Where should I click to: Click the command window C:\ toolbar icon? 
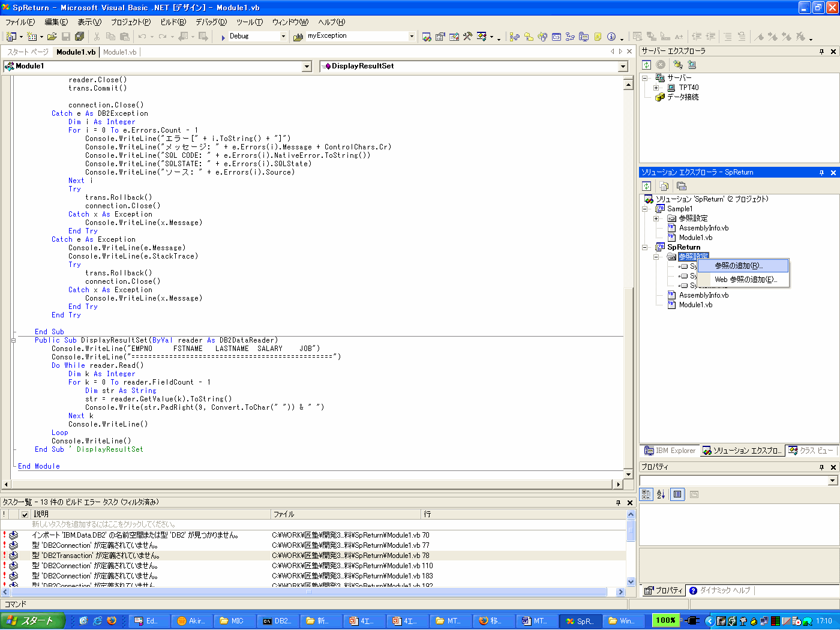pyautogui.click(x=556, y=37)
